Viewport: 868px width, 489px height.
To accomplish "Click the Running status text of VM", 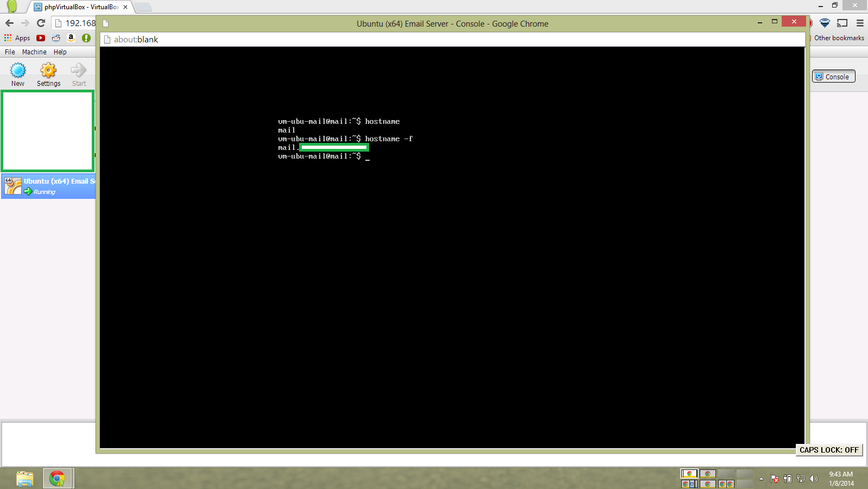I will click(45, 192).
